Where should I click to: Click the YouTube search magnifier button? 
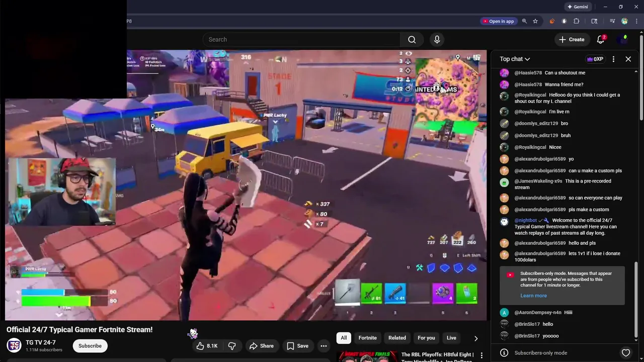412,39
